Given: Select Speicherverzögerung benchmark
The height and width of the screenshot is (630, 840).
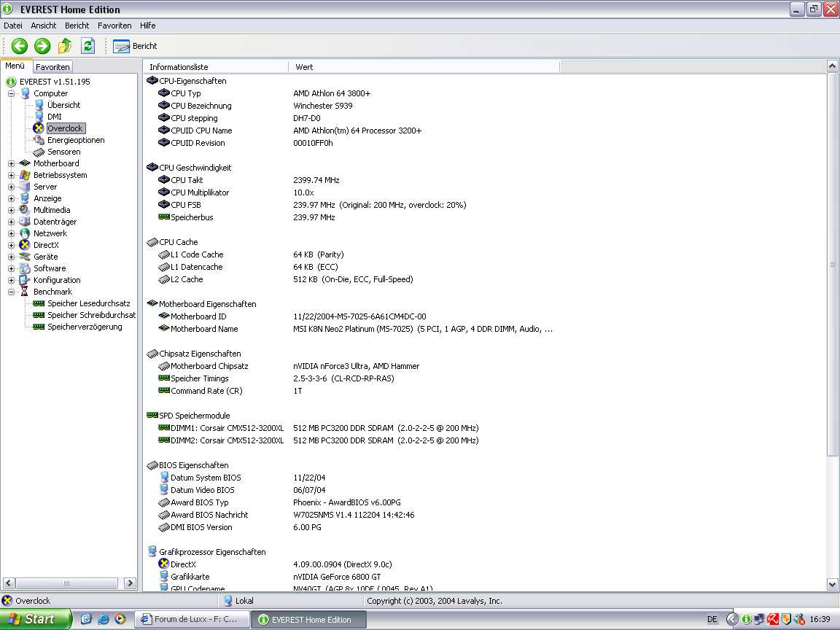Looking at the screenshot, I should click(85, 327).
